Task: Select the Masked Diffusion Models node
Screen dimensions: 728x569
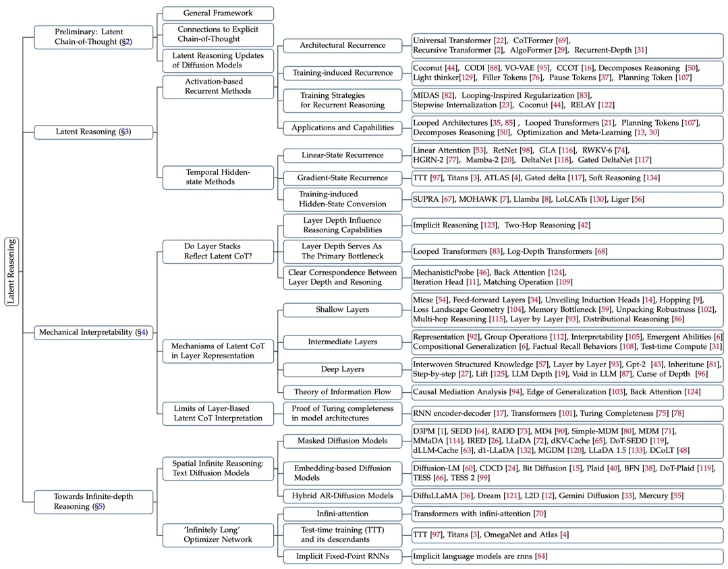Action: pyautogui.click(x=343, y=441)
